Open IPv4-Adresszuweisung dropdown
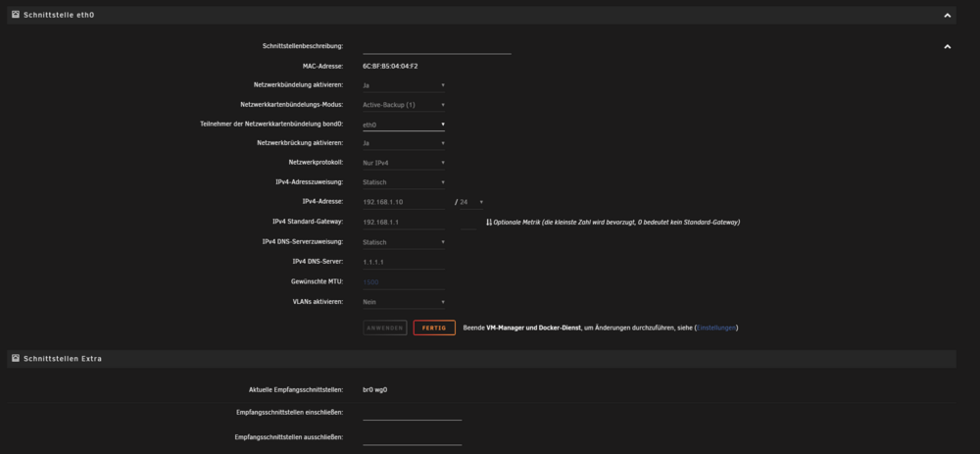Screen dimensions: 980x454 (x=404, y=182)
